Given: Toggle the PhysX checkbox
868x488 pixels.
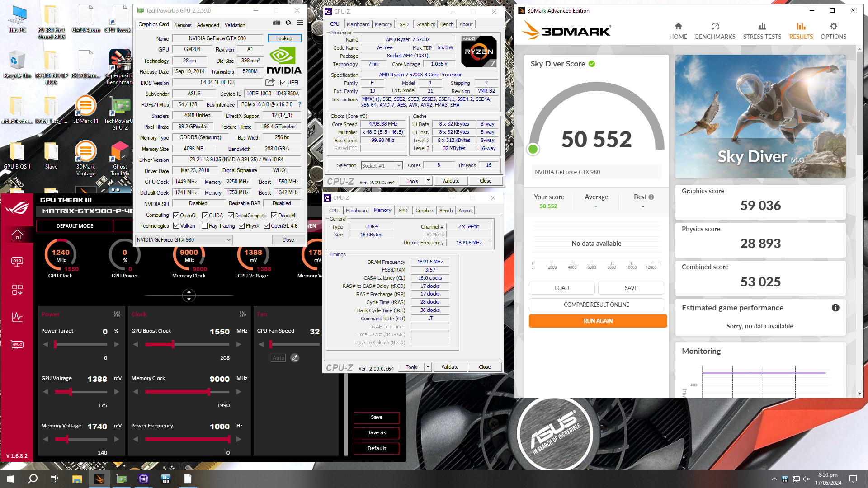Looking at the screenshot, I should click(241, 226).
